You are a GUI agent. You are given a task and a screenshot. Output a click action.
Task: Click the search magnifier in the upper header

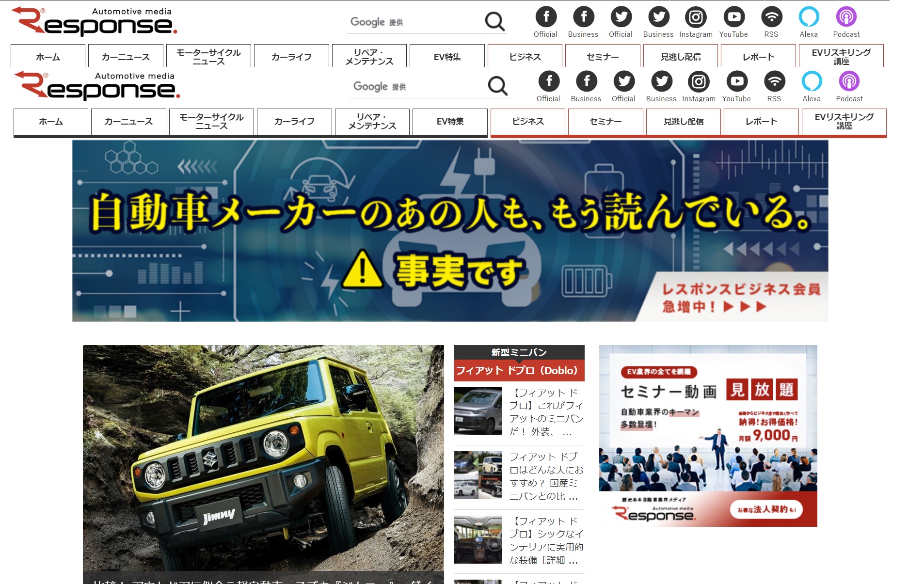click(494, 21)
